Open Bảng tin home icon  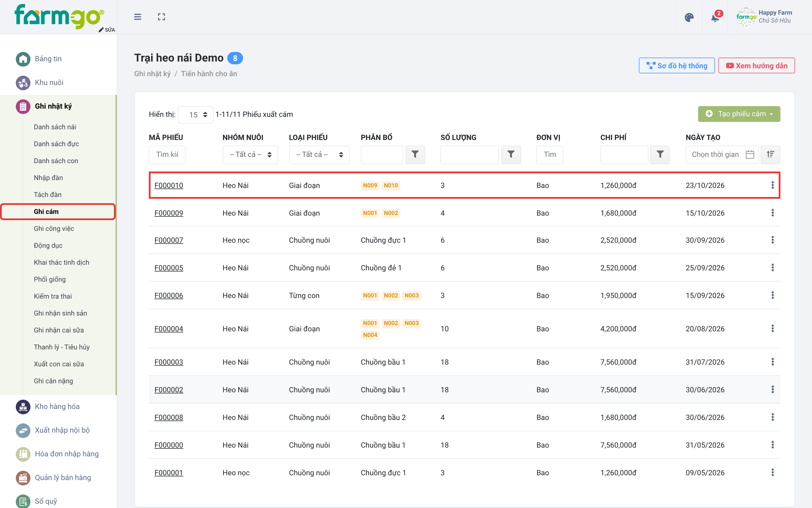(x=23, y=59)
